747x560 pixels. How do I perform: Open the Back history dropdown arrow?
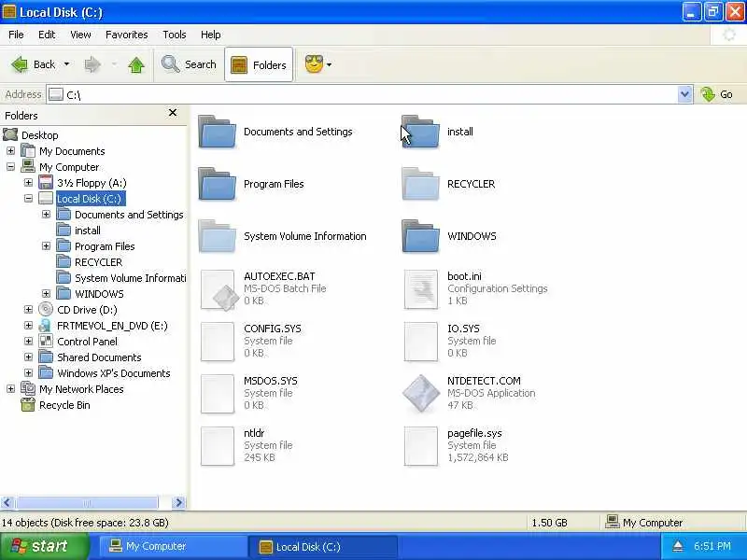pos(66,64)
